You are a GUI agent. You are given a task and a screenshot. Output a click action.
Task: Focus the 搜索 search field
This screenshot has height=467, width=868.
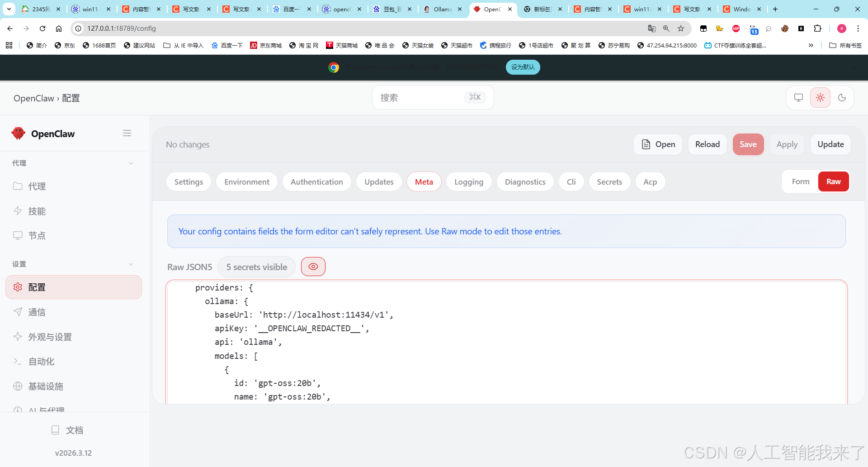click(x=433, y=98)
